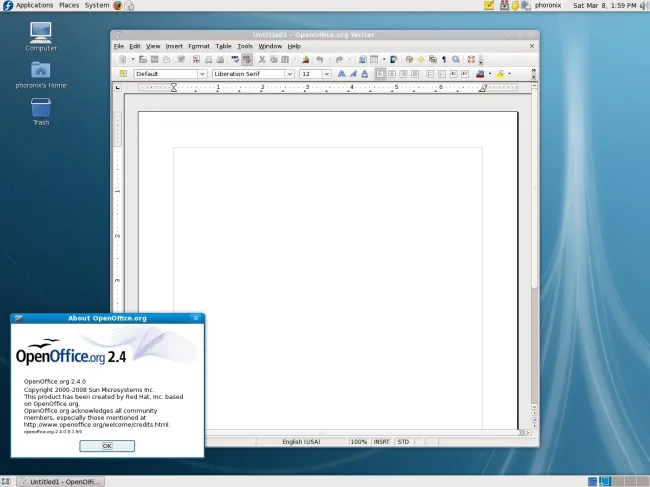The height and width of the screenshot is (487, 650).
Task: Click the highlighting color swatch button
Action: tap(500, 74)
